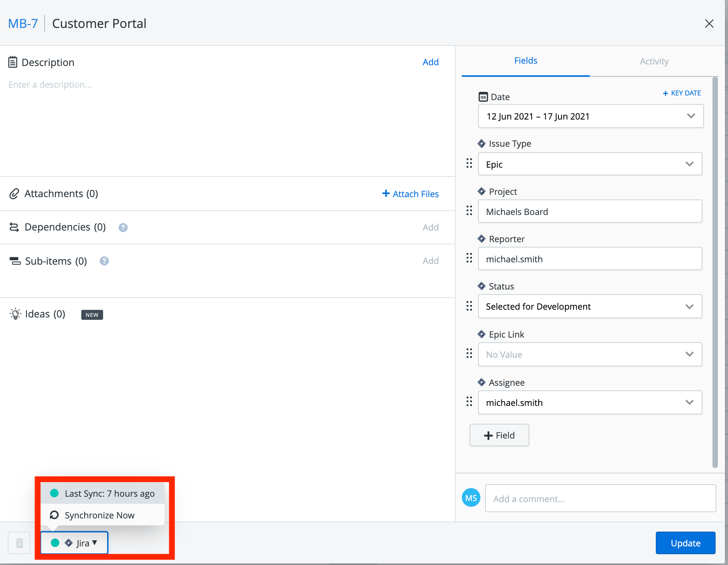The height and width of the screenshot is (565, 728).
Task: Expand the Issue Type dropdown
Action: [589, 164]
